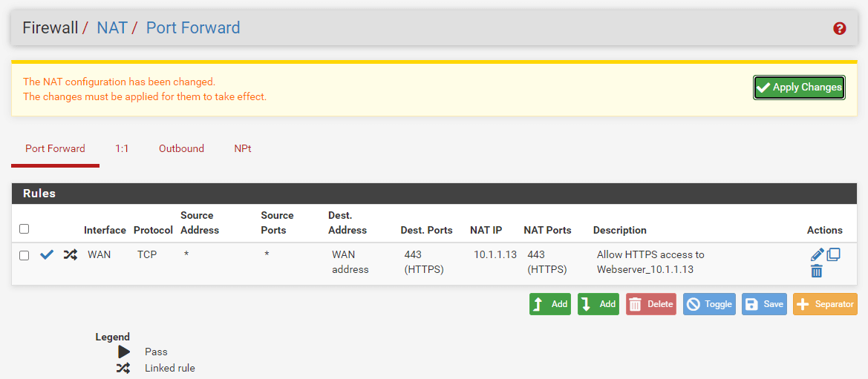Switch to the 1:1 NAT tab
Viewport: 868px width, 379px height.
[x=122, y=149]
